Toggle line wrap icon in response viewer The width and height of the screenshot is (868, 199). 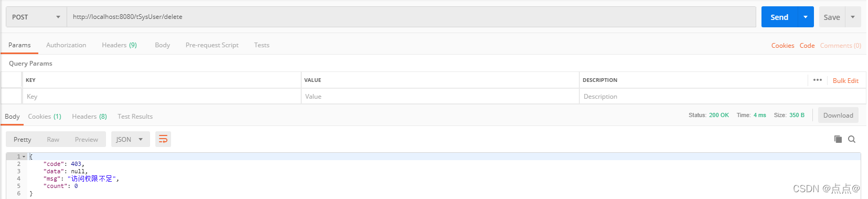(x=163, y=139)
